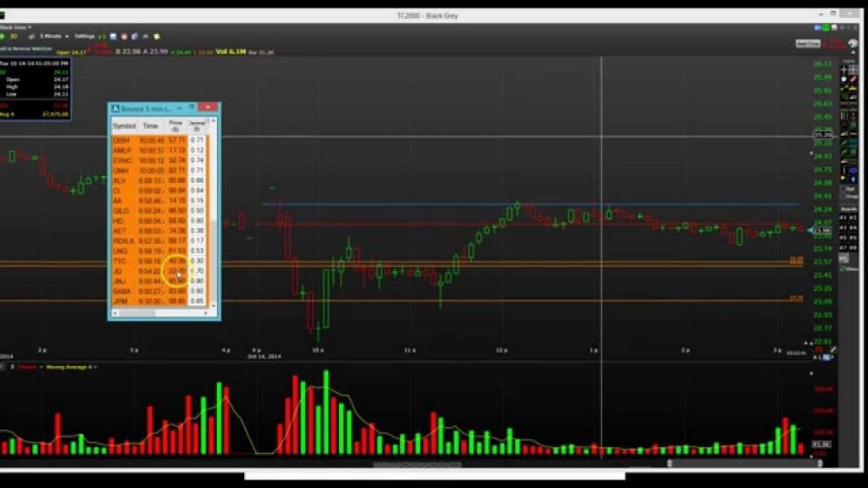
Task: Toggle the Share checkbox
Action: (x=843, y=269)
